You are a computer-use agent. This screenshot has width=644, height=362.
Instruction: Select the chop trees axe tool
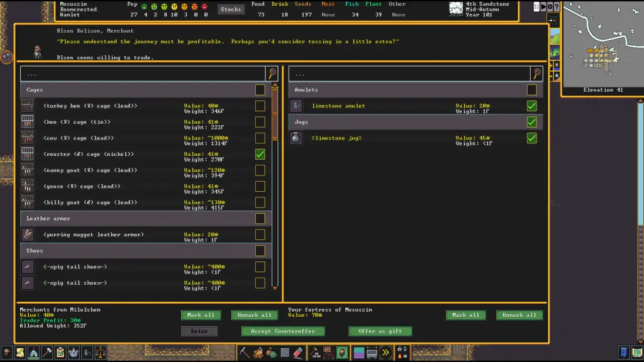258,353
